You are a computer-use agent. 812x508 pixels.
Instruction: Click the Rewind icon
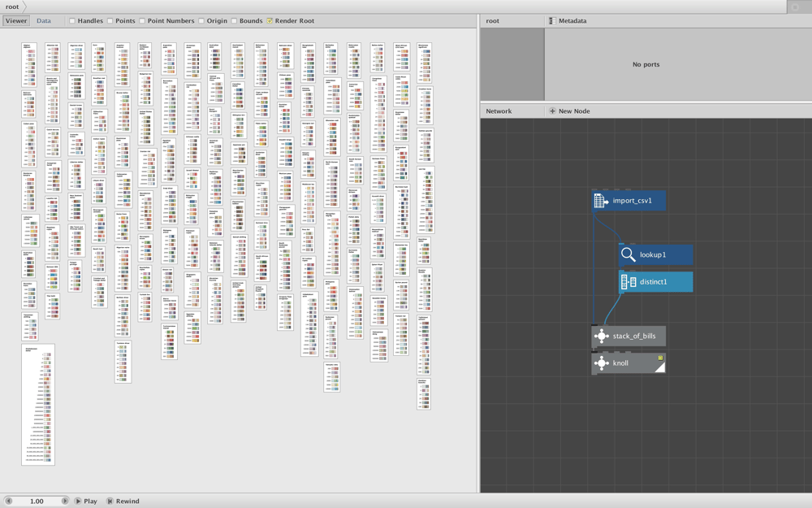[x=110, y=501]
